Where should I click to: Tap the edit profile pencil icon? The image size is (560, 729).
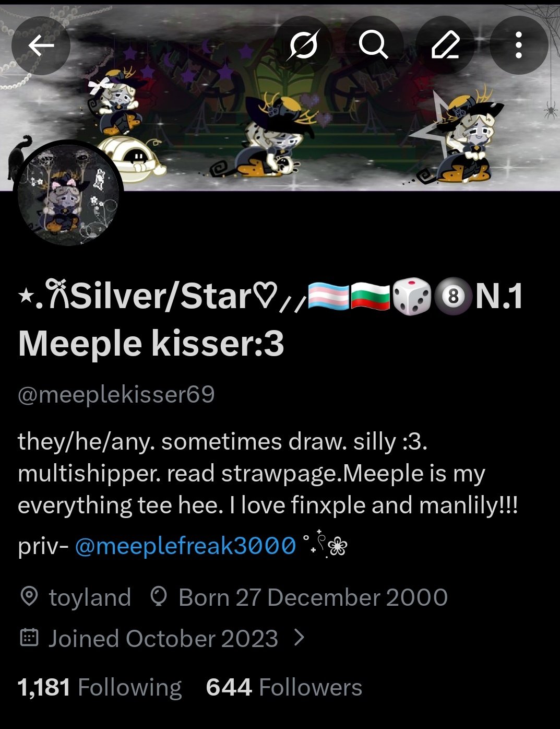(446, 46)
